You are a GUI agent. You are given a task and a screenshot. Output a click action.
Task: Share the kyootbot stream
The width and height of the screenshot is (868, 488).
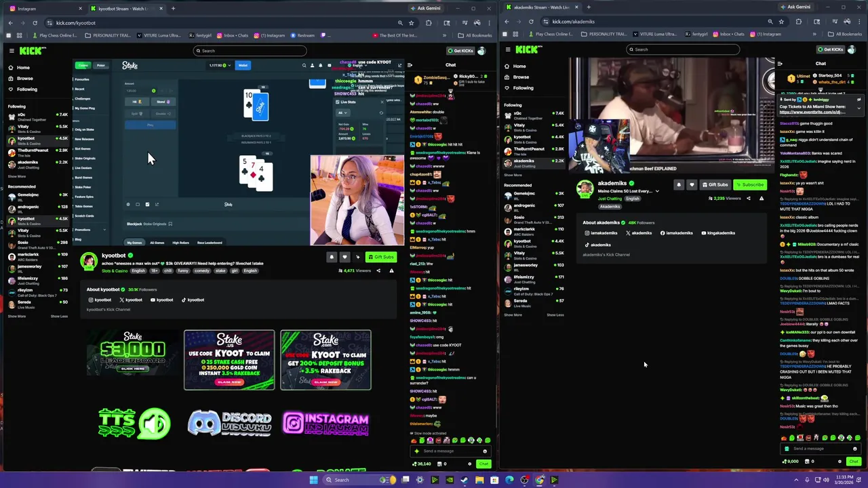coord(378,270)
